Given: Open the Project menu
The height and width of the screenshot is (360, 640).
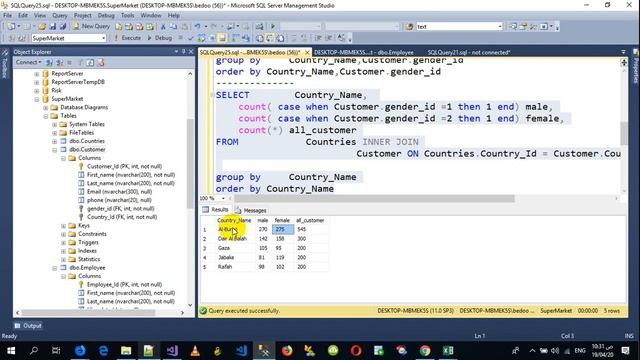Looking at the screenshot, I should pos(82,16).
